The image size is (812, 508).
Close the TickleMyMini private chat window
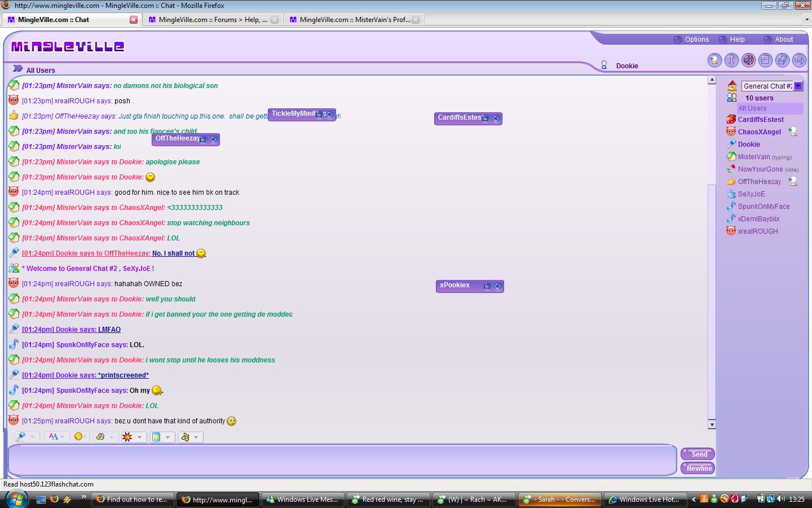[329, 115]
